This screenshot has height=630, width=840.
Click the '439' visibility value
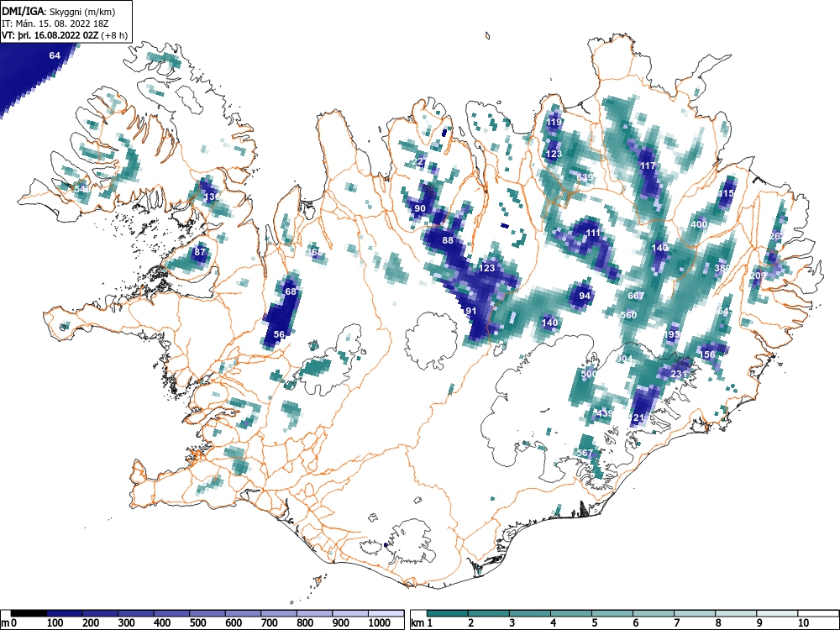(x=604, y=413)
